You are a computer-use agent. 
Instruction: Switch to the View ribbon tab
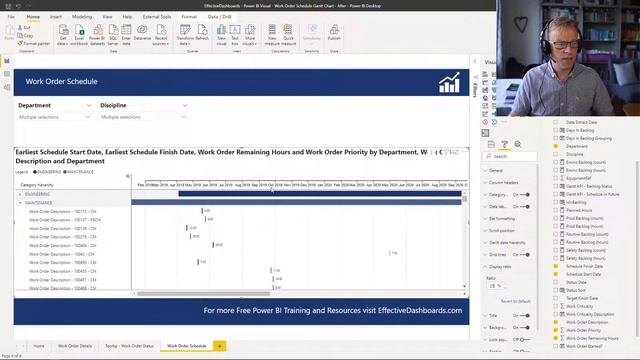pyautogui.click(x=107, y=17)
